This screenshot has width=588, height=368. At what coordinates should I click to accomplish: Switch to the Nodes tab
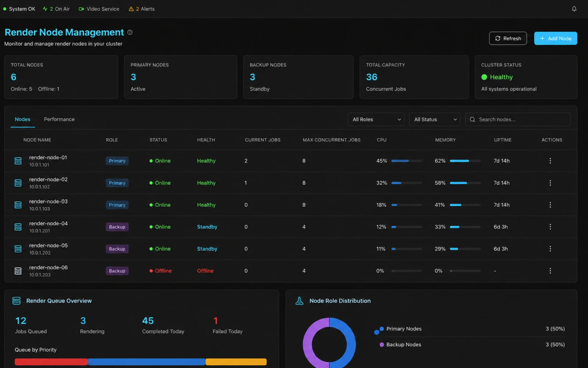(x=22, y=119)
